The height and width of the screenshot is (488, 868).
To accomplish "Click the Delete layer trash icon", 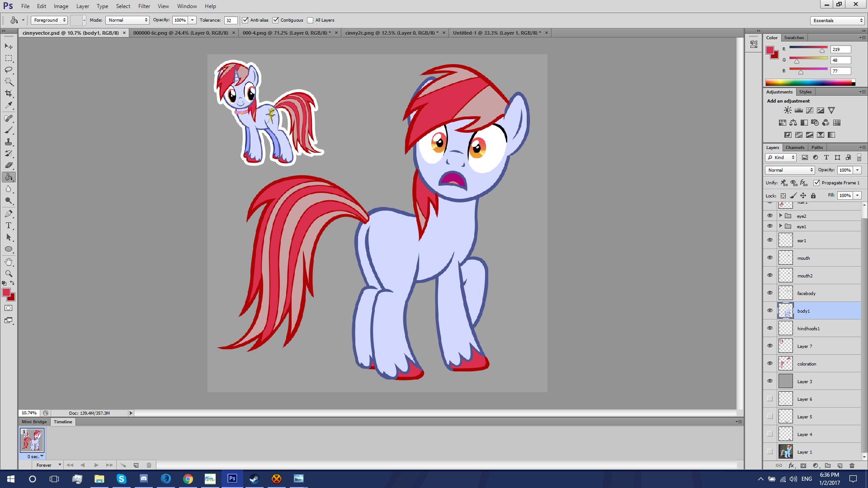I will click(x=852, y=465).
